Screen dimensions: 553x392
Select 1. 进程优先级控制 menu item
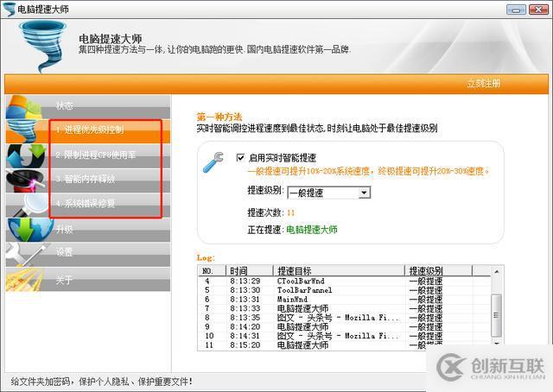point(88,130)
